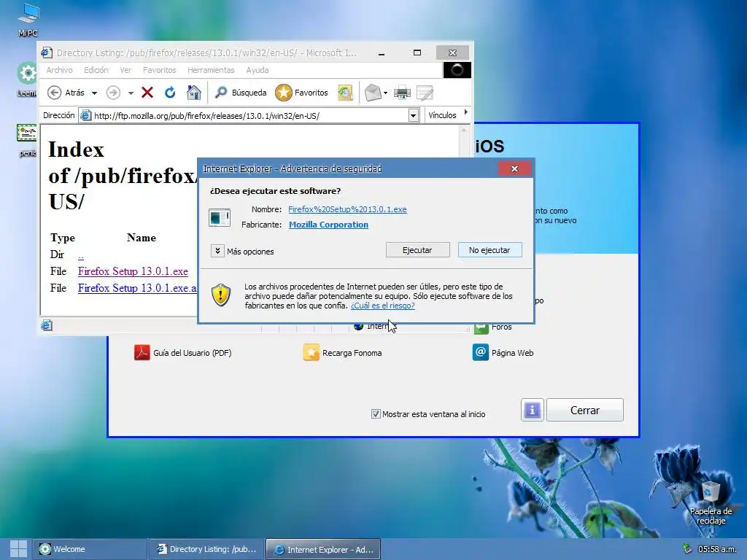Open the Mozilla Corporation publisher link

coord(329,225)
